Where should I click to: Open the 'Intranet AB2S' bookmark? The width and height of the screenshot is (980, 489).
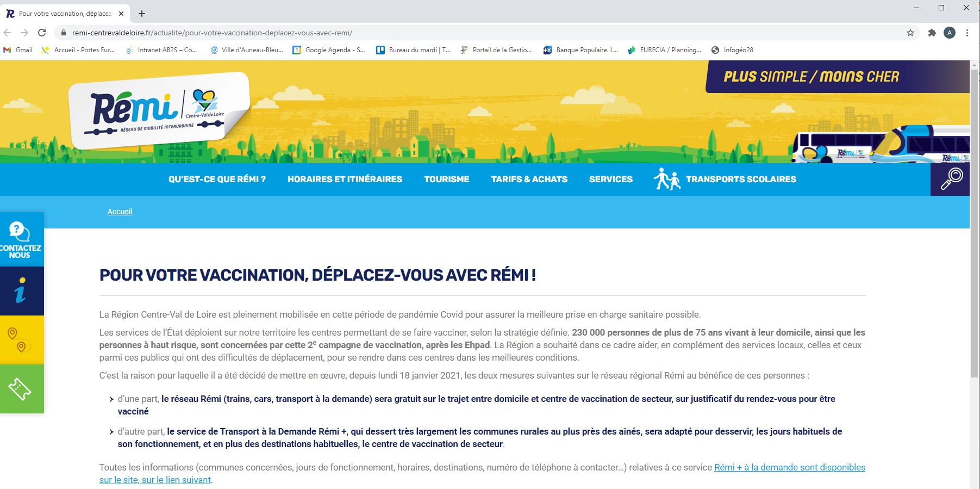click(x=161, y=50)
